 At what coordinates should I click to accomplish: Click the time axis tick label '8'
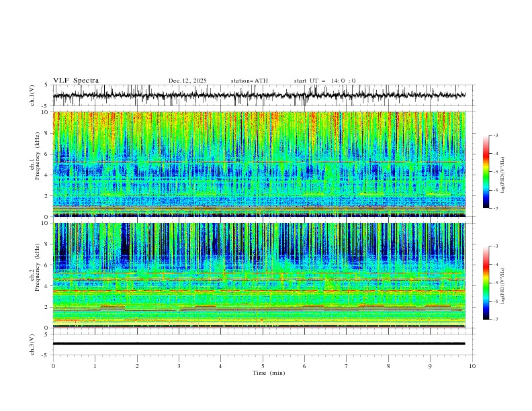[x=388, y=366]
